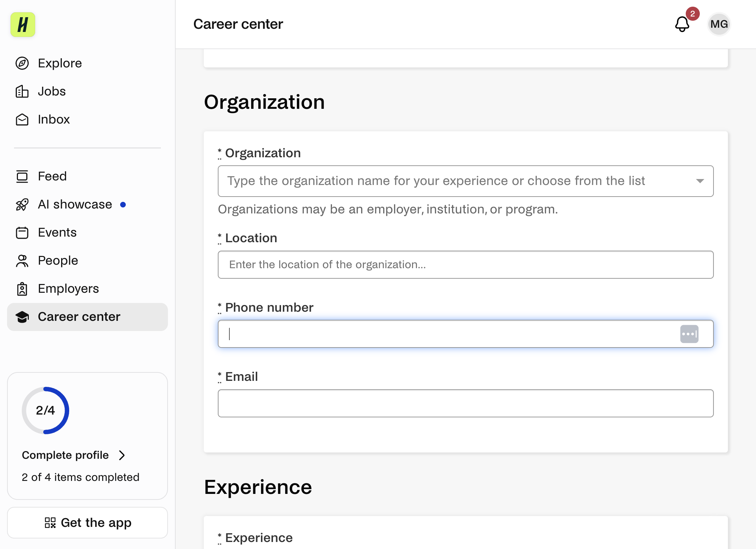Click the blue AI showcase new dot

click(123, 205)
